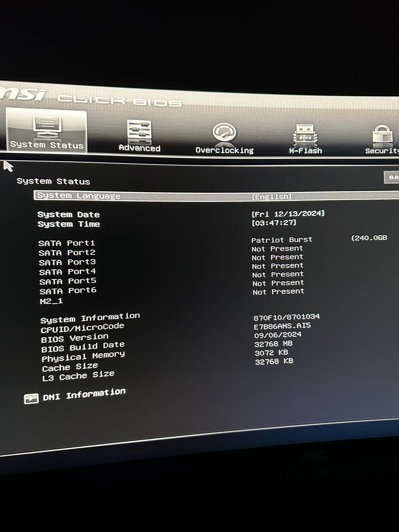Image resolution: width=399 pixels, height=532 pixels.
Task: Switch to the Advanced tab label
Action: click(x=139, y=148)
